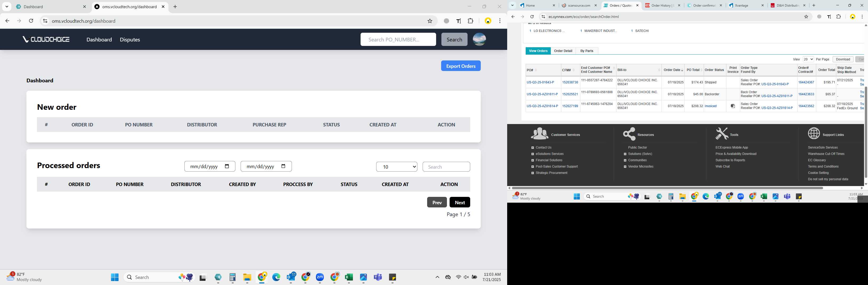
Task: Switch to the Xvantage browser tab
Action: click(x=746, y=5)
